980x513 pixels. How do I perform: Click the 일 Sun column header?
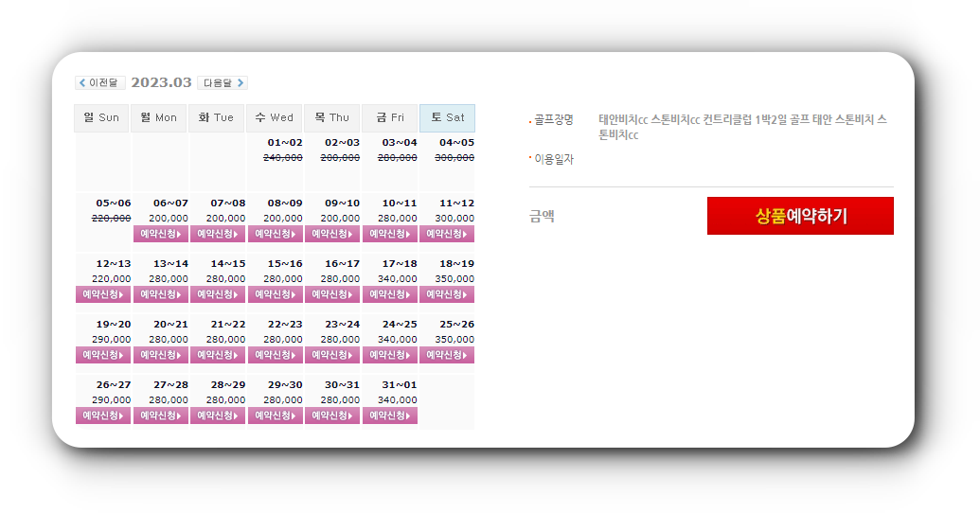(101, 117)
